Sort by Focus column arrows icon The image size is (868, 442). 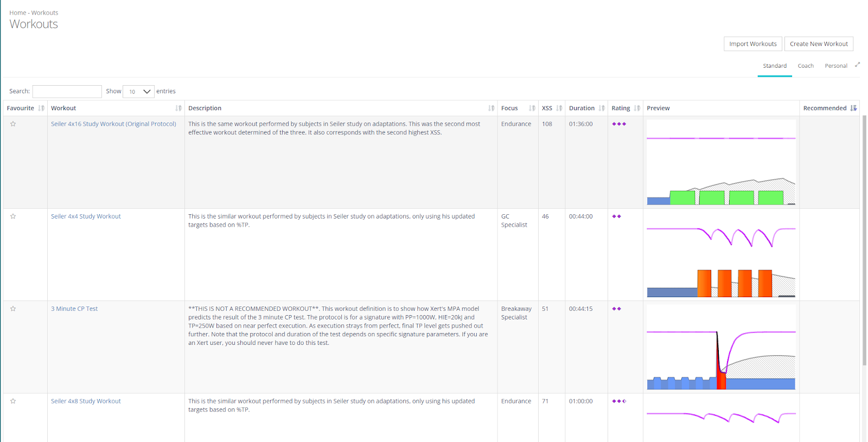(x=532, y=108)
